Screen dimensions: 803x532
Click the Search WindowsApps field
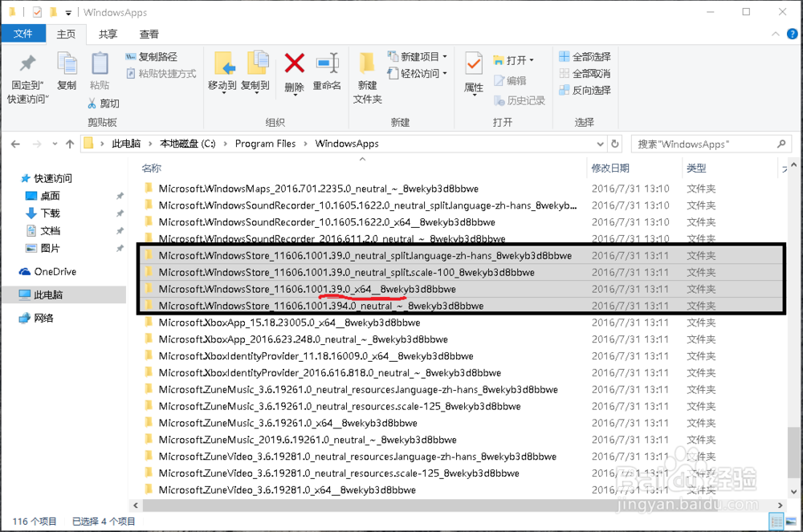click(711, 144)
